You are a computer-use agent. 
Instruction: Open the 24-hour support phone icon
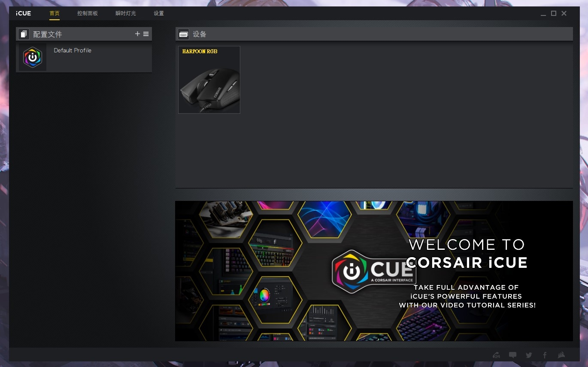[x=497, y=355]
